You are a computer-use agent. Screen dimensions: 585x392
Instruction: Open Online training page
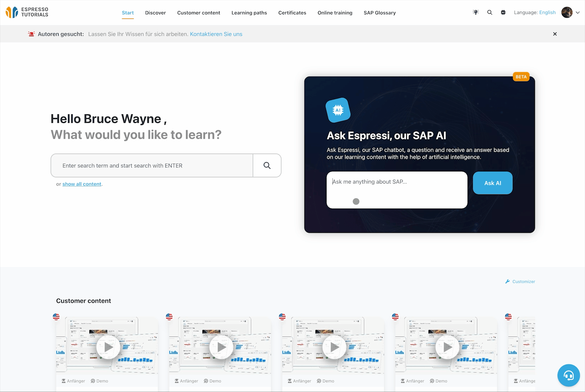(x=335, y=13)
